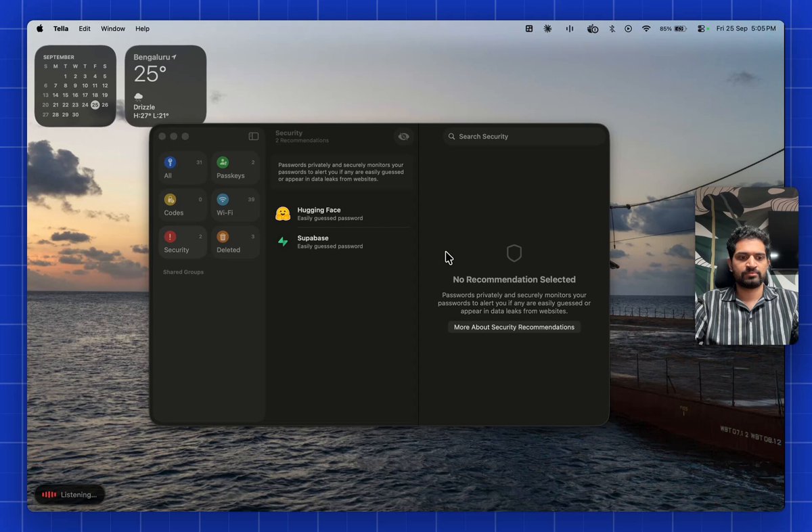Open the battery status menu
Viewport: 812px width, 532px height.
673,28
